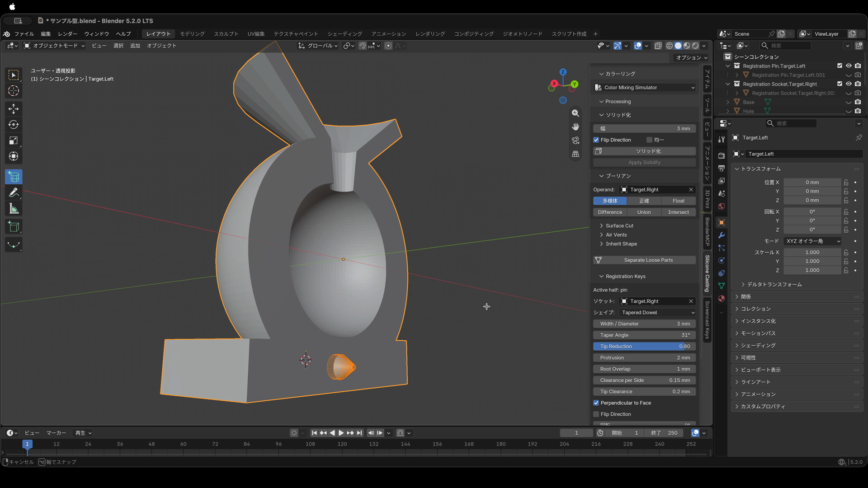
Task: Select the Transform tool
Action: tap(14, 156)
